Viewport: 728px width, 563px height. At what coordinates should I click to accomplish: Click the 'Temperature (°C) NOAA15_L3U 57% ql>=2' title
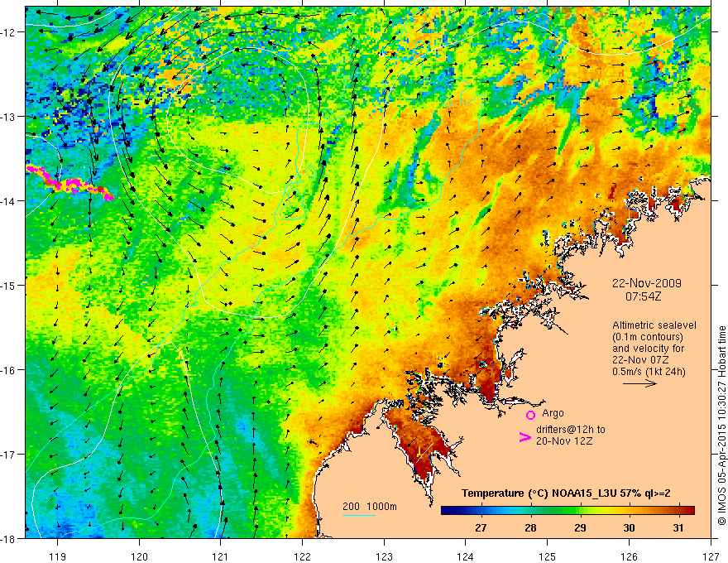click(x=566, y=493)
